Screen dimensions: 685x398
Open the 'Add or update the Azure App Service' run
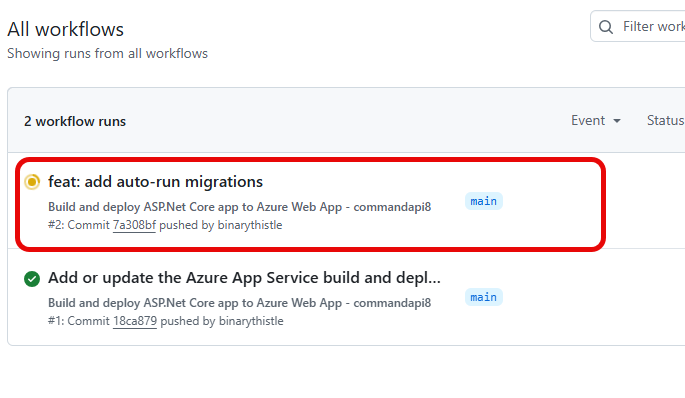(244, 278)
